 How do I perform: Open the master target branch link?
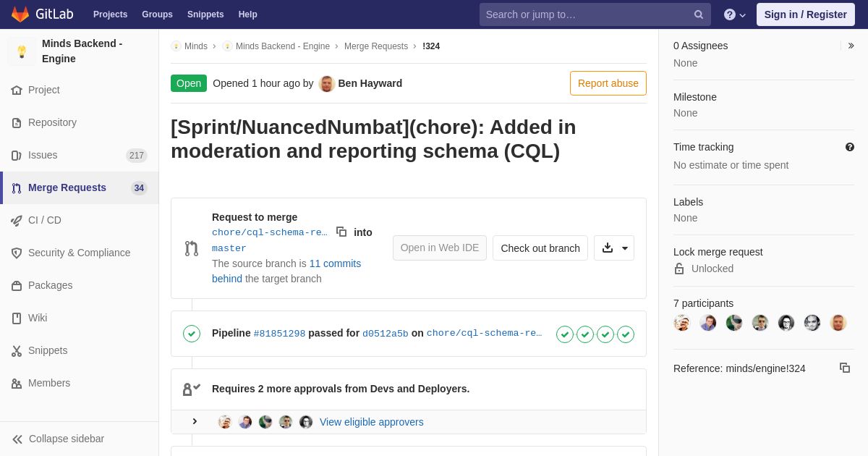(x=229, y=248)
